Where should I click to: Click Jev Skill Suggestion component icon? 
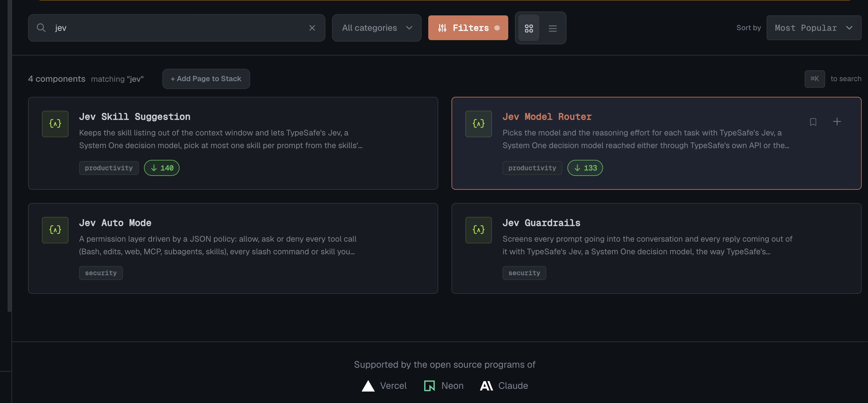pos(55,124)
